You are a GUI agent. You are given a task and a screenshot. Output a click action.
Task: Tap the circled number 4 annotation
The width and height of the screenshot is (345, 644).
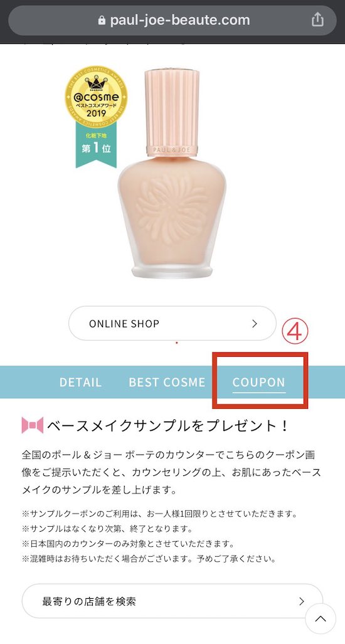click(x=294, y=333)
